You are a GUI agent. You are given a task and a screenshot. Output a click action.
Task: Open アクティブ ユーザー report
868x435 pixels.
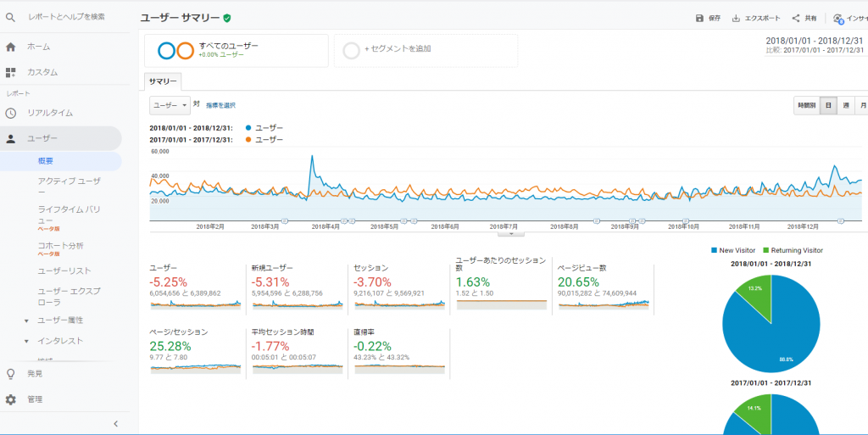point(70,187)
